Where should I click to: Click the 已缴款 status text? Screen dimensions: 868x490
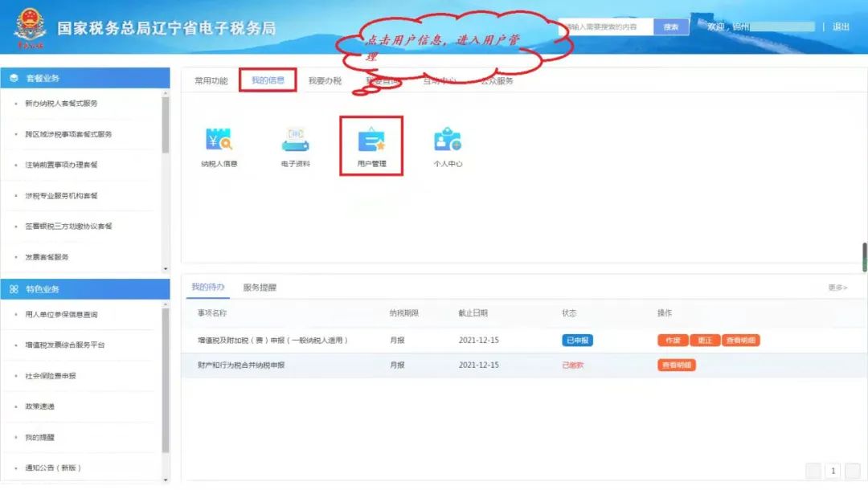[x=572, y=365]
